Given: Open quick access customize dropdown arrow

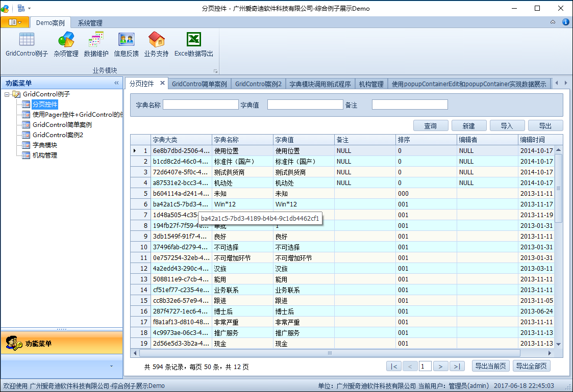Looking at the screenshot, I should [29, 8].
